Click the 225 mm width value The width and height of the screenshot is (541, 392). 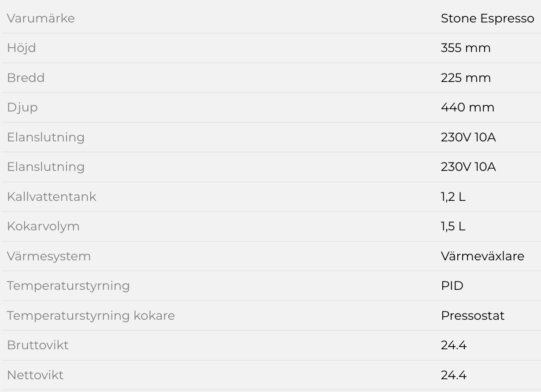click(465, 78)
